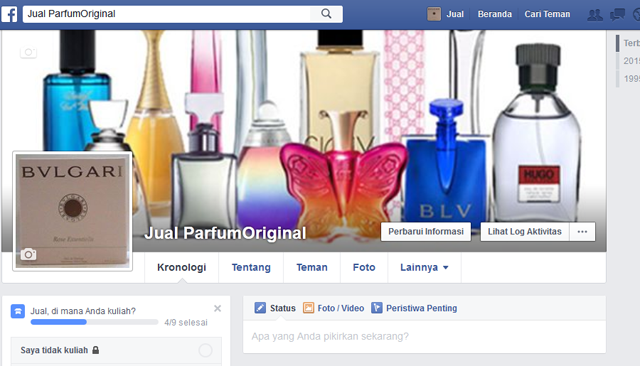The width and height of the screenshot is (640, 366).
Task: Select the Saya tidak kuliah radio circle
Action: [205, 350]
